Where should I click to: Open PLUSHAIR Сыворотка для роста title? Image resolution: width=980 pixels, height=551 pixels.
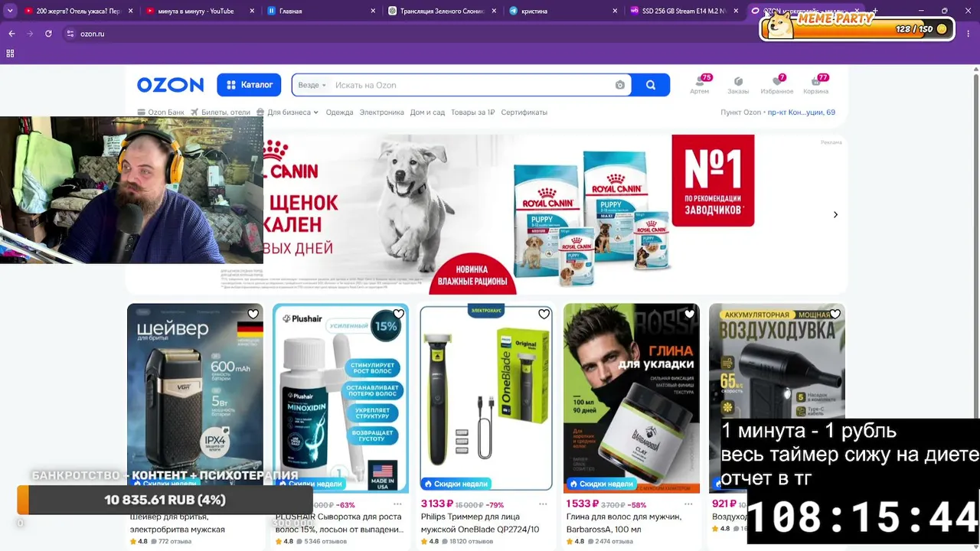pyautogui.click(x=339, y=523)
